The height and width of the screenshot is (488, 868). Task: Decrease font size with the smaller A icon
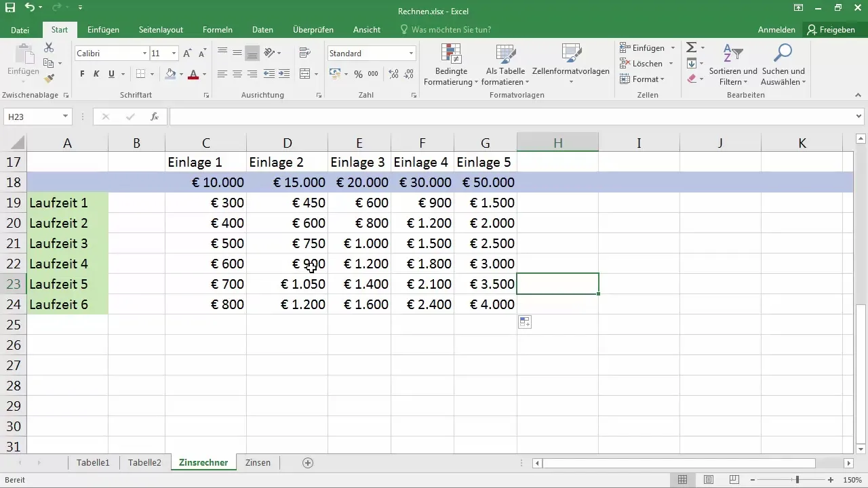tap(202, 54)
